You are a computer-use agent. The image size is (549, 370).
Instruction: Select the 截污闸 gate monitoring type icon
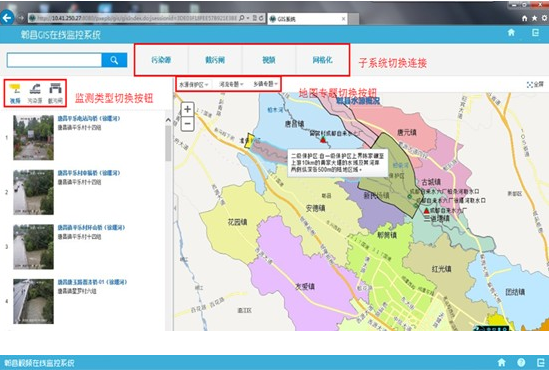point(55,93)
